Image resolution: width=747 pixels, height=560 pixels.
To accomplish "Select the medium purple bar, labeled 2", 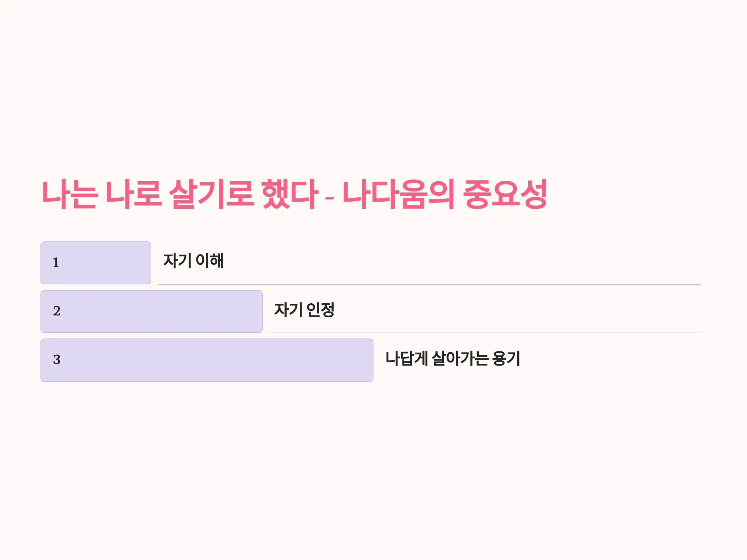I will (x=152, y=311).
